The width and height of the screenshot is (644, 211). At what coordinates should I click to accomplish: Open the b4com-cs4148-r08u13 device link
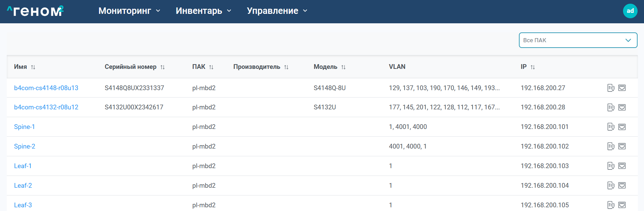(x=46, y=88)
